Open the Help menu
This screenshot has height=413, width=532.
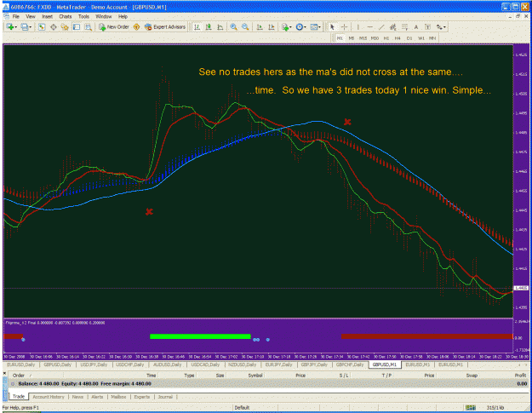(123, 16)
